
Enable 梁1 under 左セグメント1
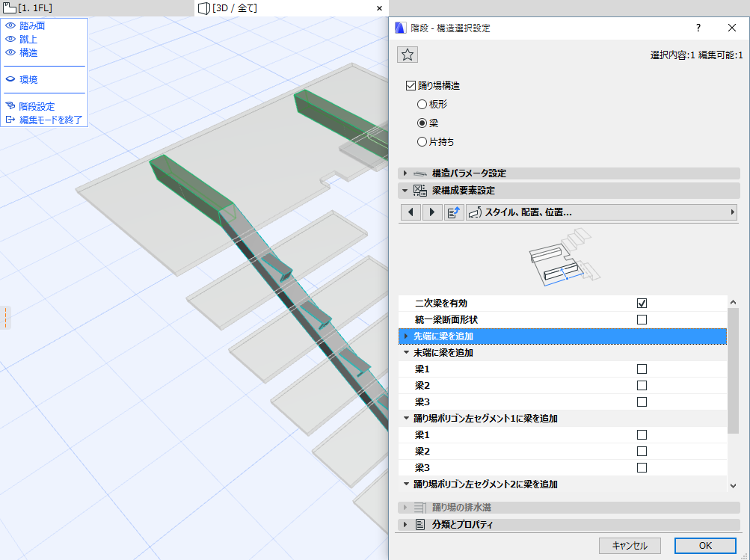[x=642, y=434]
